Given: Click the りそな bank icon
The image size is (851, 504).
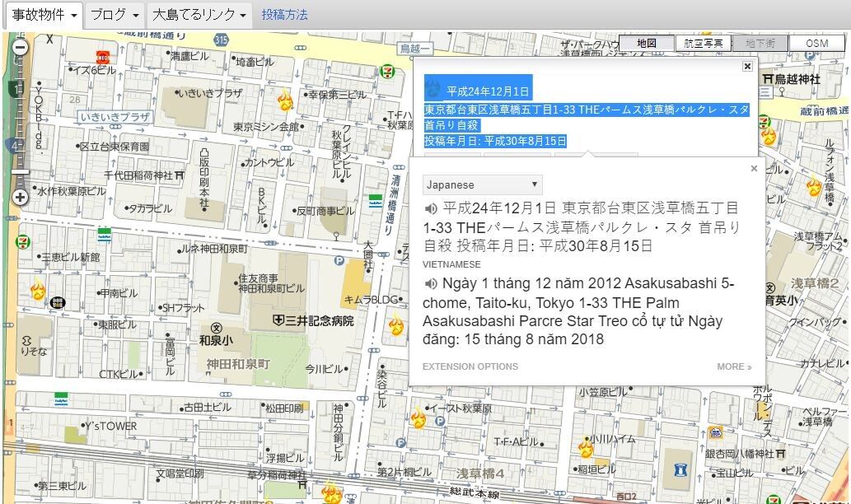Looking at the screenshot, I should [x=26, y=341].
